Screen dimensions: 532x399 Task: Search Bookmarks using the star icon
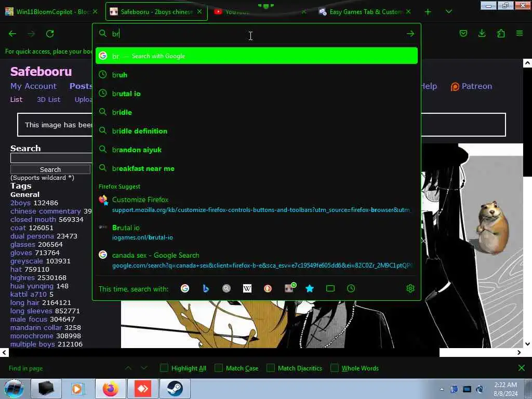click(x=310, y=288)
